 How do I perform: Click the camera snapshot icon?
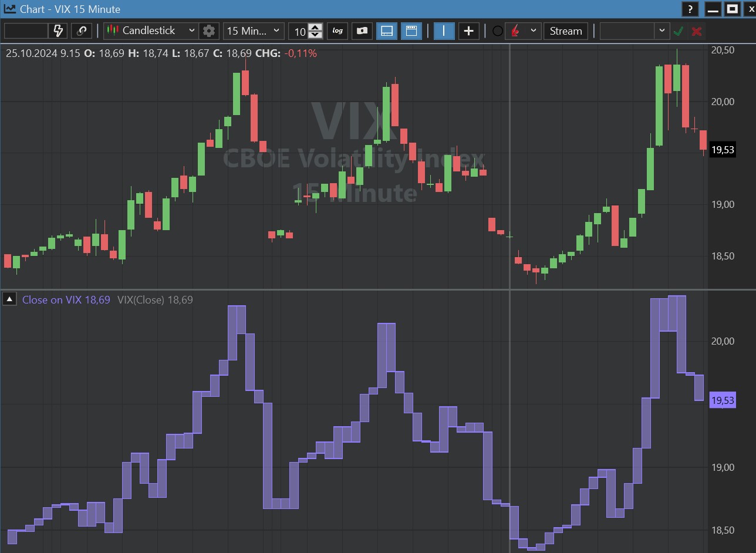coord(362,31)
